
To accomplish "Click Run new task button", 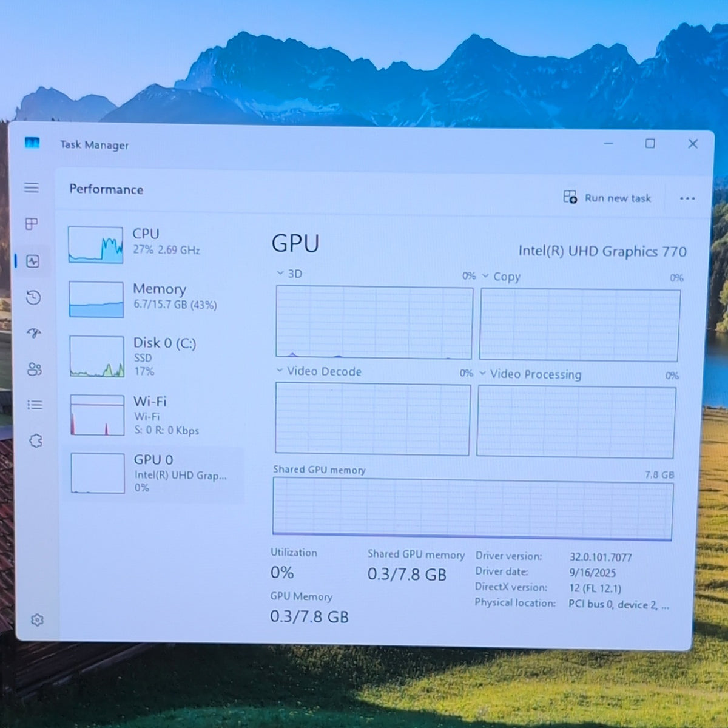I will click(607, 197).
